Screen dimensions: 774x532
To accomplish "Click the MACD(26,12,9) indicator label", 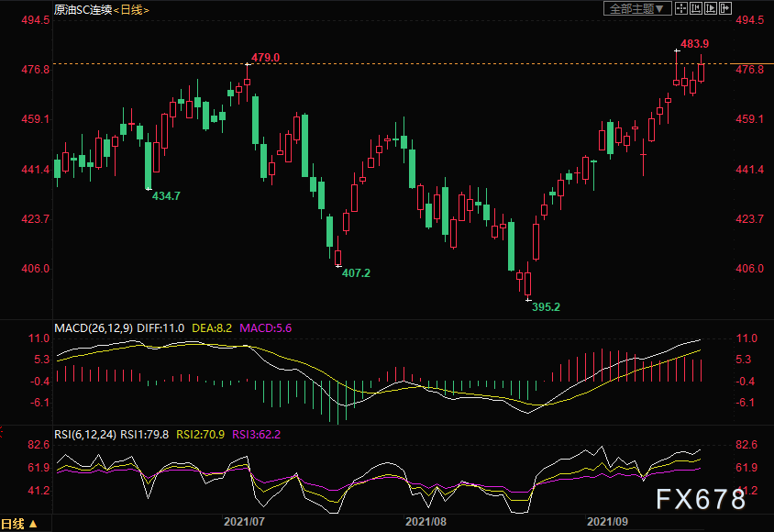I will (93, 327).
